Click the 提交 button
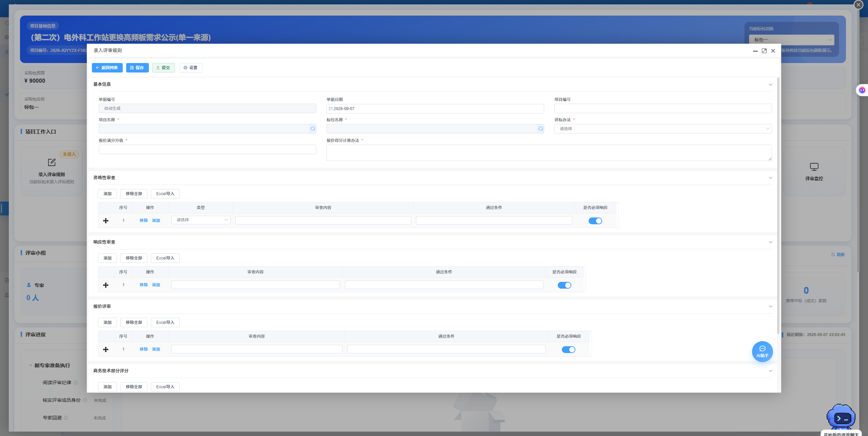 click(x=163, y=68)
